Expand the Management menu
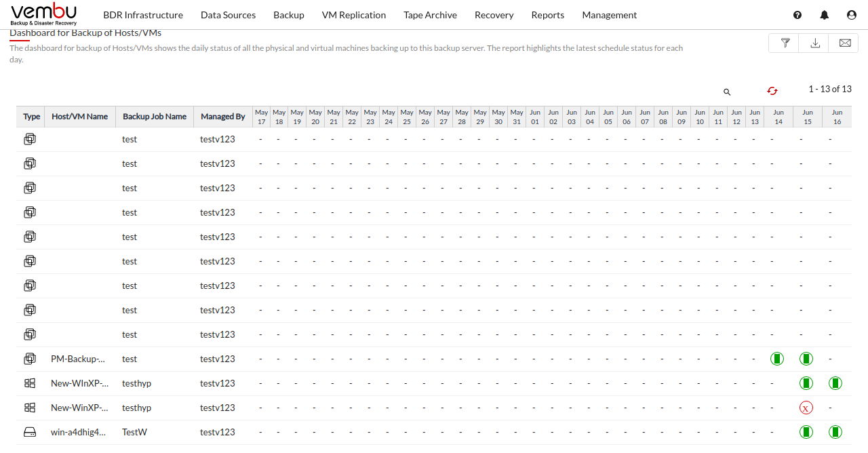Image resolution: width=868 pixels, height=453 pixels. [x=609, y=15]
